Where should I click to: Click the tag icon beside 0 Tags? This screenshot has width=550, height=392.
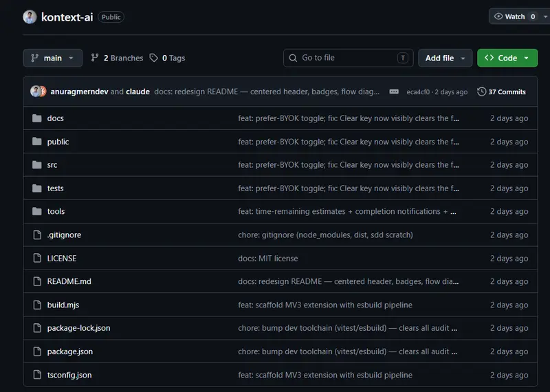click(x=153, y=58)
